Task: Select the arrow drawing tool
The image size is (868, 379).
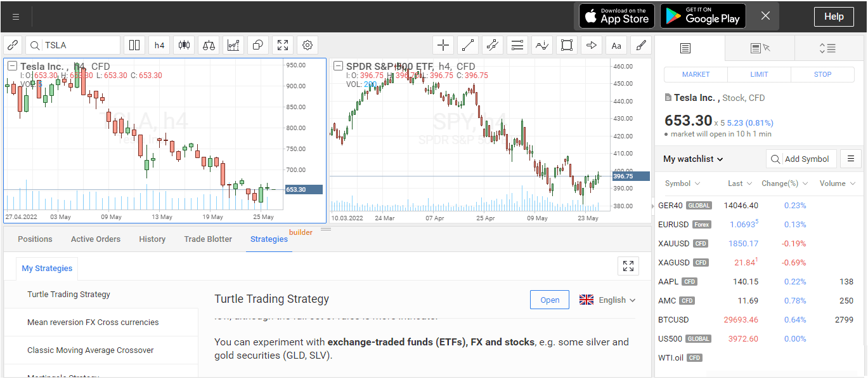Action: coord(592,45)
